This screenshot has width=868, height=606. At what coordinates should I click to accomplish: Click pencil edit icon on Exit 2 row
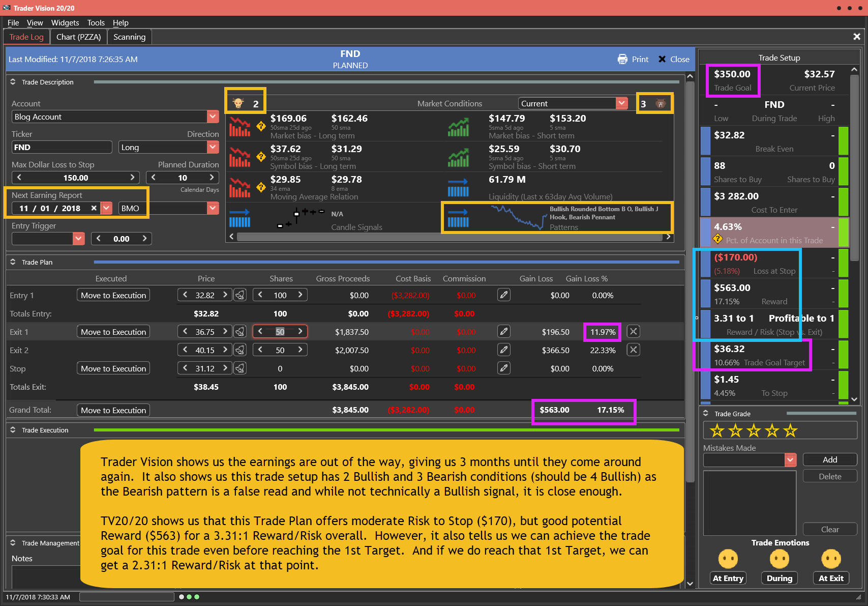click(x=504, y=350)
